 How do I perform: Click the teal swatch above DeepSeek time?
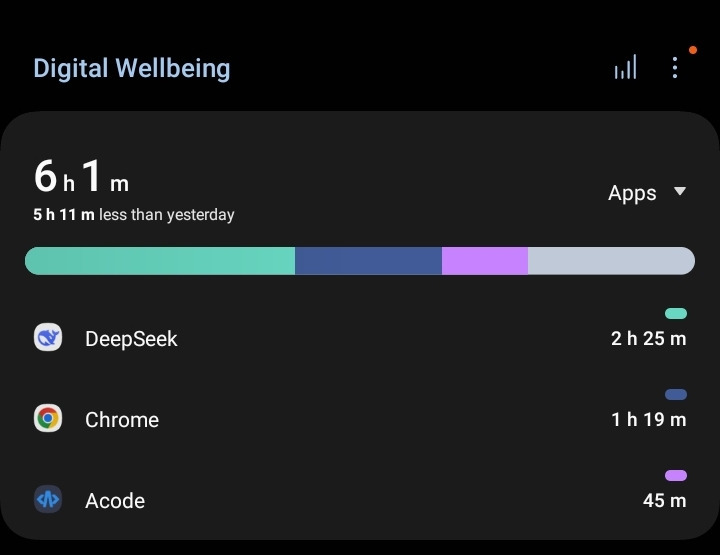(676, 314)
